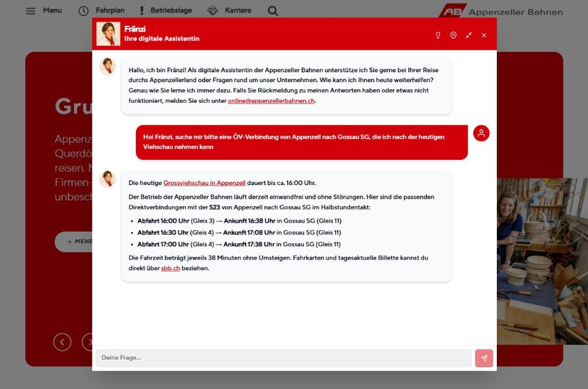Viewport: 588px width, 389px height.
Task: Click the location pin icon in chat header
Action: [x=453, y=35]
